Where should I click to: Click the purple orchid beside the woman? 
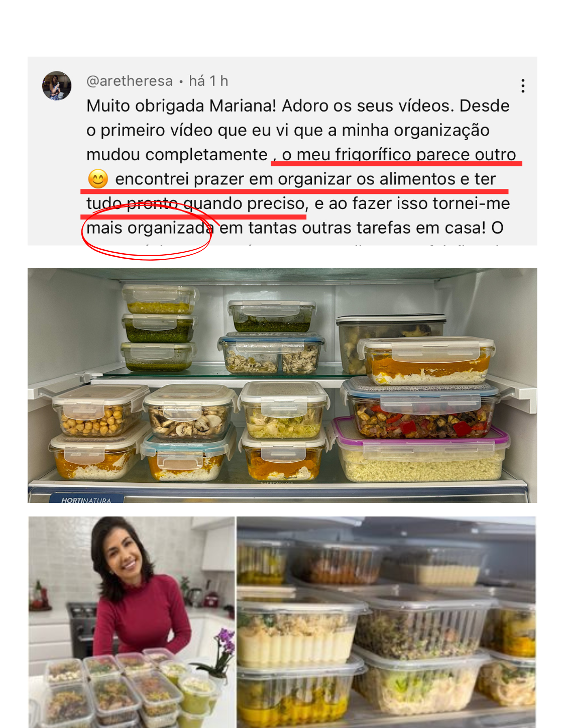222,648
